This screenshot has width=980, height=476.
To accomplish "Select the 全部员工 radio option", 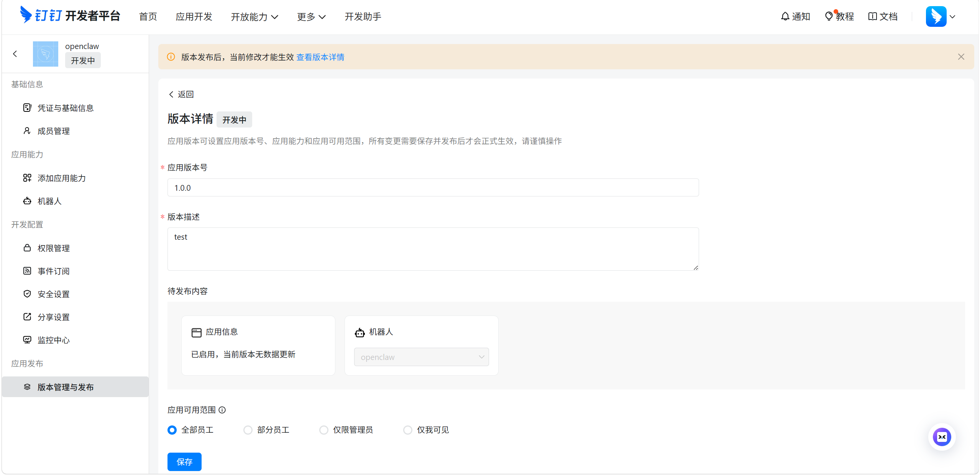I will click(x=172, y=430).
